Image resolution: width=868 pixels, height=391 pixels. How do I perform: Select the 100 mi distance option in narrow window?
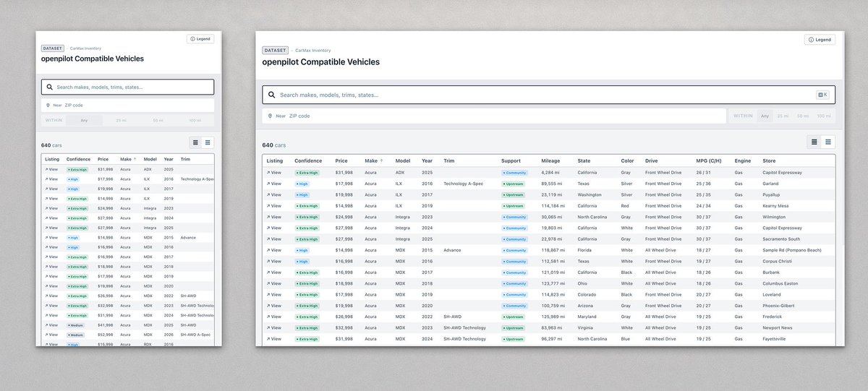195,120
